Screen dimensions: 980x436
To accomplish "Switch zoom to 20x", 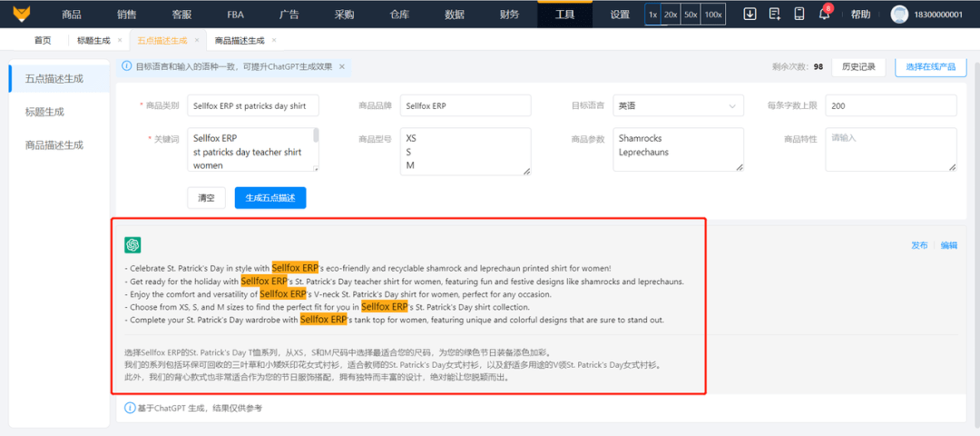I will [x=671, y=15].
